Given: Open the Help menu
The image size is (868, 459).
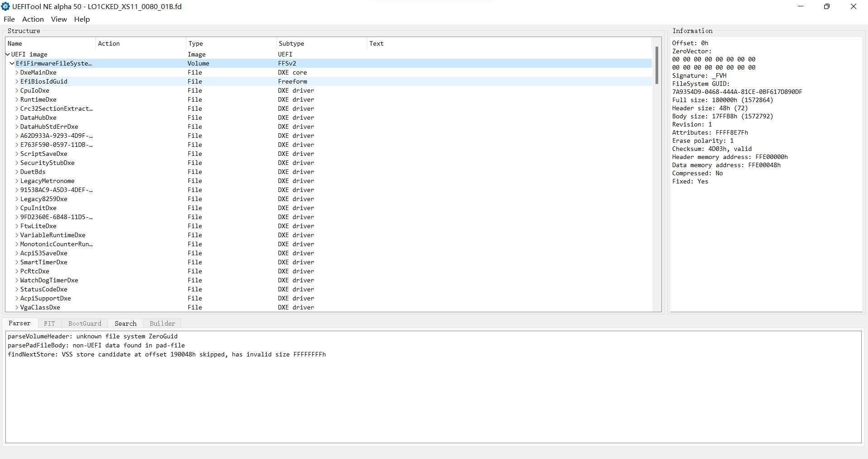Looking at the screenshot, I should pos(82,19).
